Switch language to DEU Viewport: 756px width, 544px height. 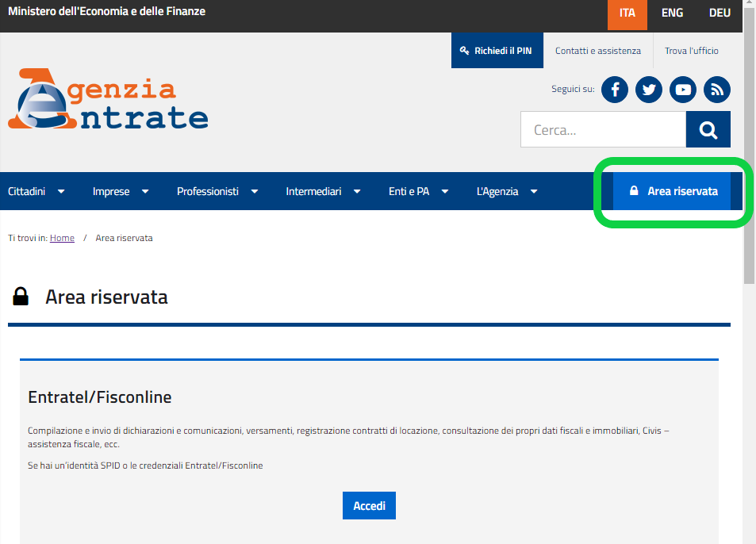click(720, 13)
